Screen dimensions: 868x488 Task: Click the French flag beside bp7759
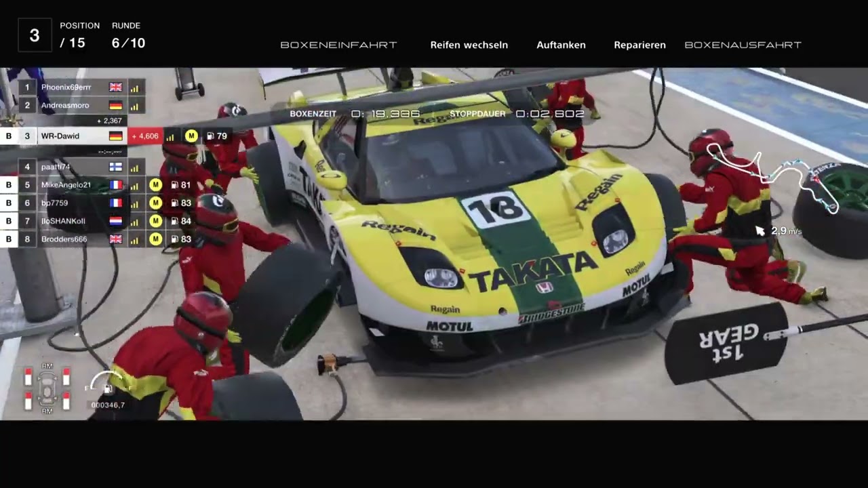116,203
